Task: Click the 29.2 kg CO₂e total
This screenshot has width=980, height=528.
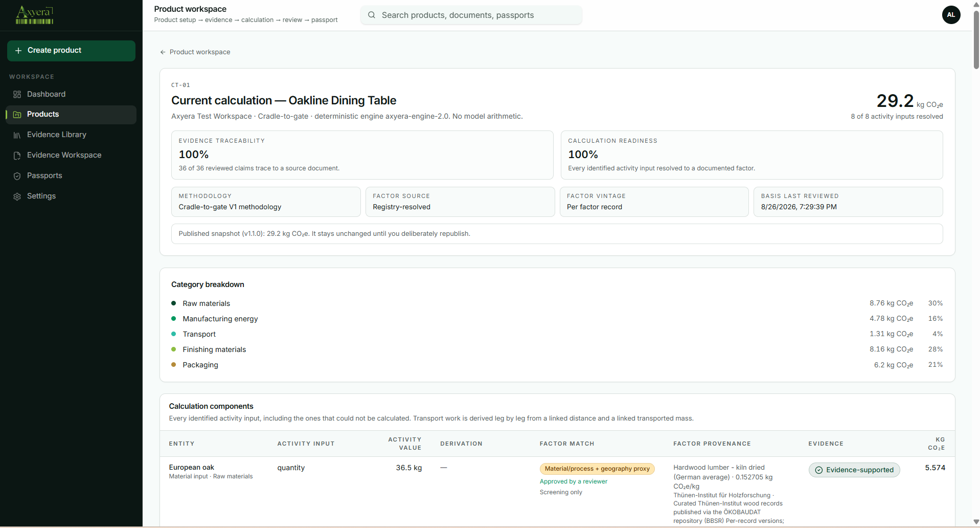Action: (910, 101)
